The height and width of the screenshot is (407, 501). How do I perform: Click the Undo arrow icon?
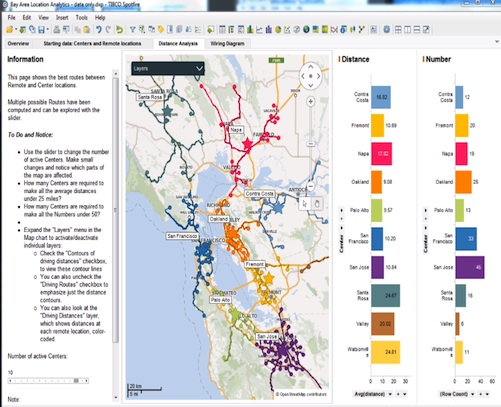tap(99, 30)
